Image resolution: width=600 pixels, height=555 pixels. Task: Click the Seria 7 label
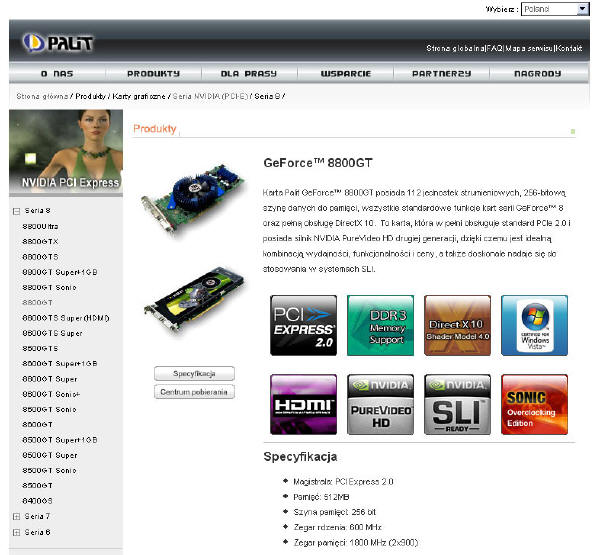37,516
